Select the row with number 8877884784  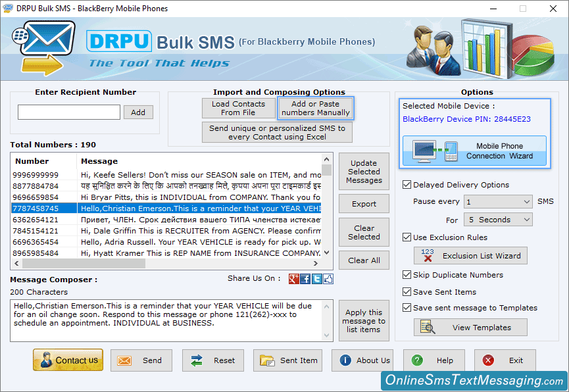(x=166, y=186)
